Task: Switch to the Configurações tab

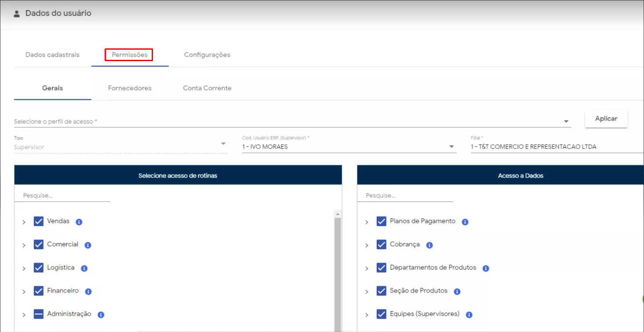Action: coord(207,55)
